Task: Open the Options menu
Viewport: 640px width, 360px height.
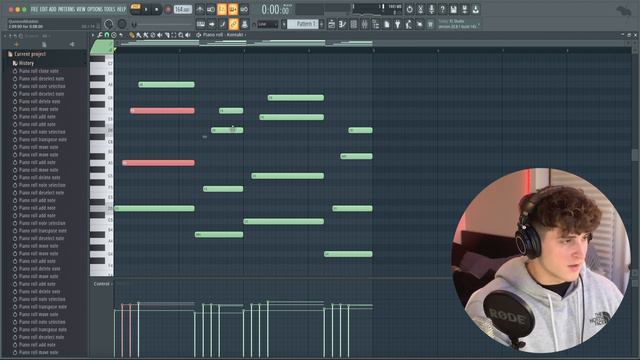Action: [x=95, y=9]
